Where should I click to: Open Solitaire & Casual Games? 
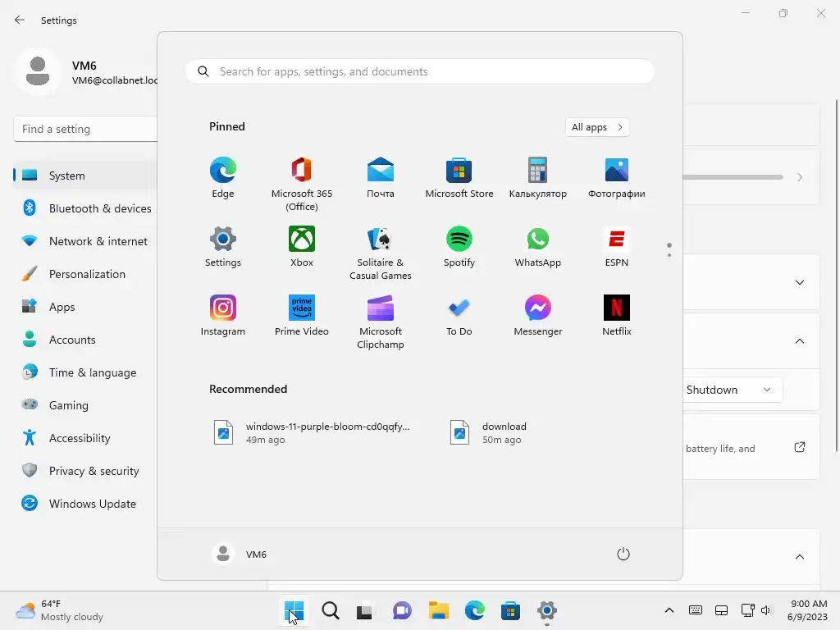click(381, 253)
